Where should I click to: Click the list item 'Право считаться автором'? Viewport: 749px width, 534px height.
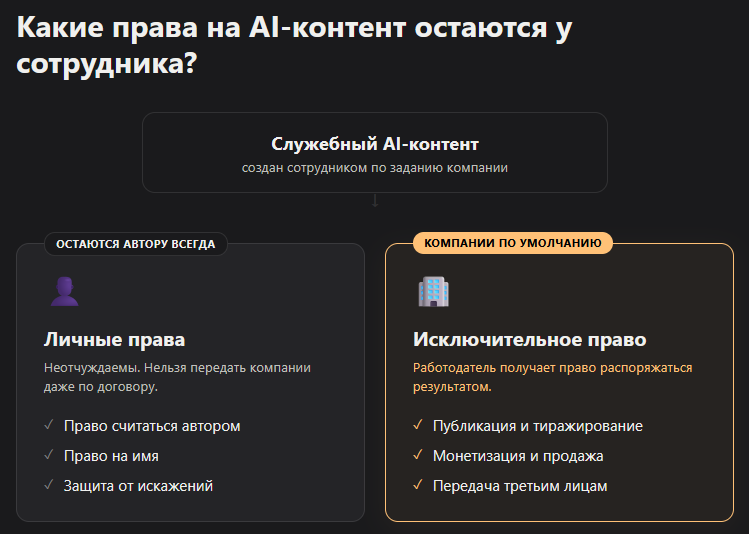(152, 426)
